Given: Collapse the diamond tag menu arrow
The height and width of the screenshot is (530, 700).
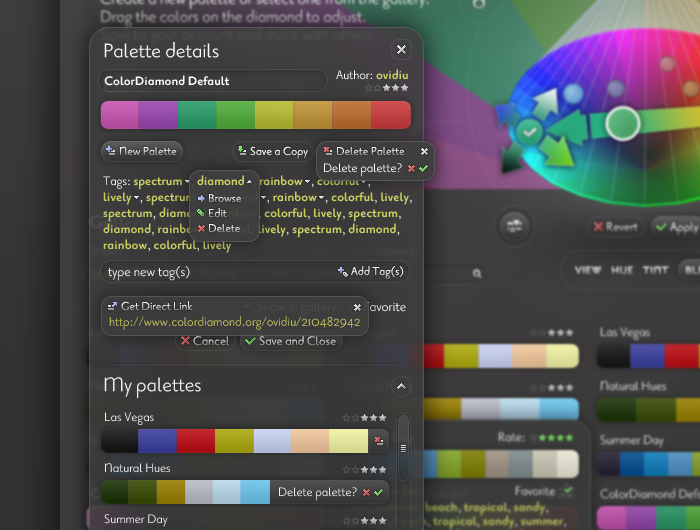Looking at the screenshot, I should pyautogui.click(x=249, y=181).
